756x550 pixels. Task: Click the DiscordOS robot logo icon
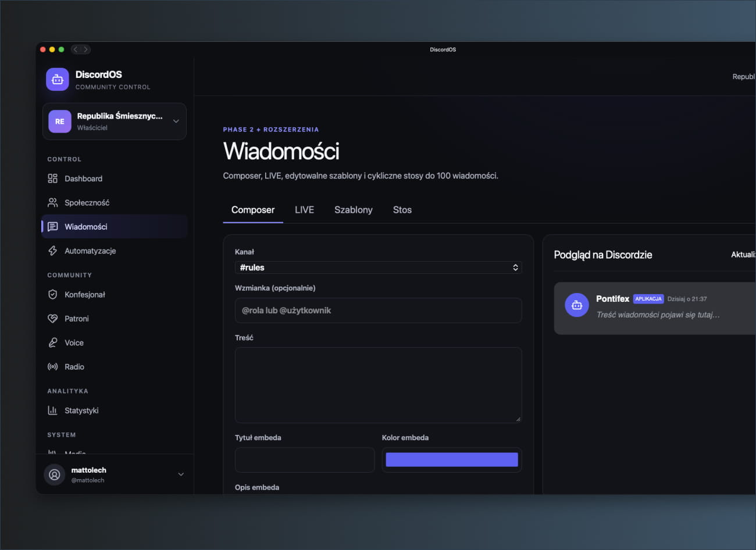click(58, 80)
